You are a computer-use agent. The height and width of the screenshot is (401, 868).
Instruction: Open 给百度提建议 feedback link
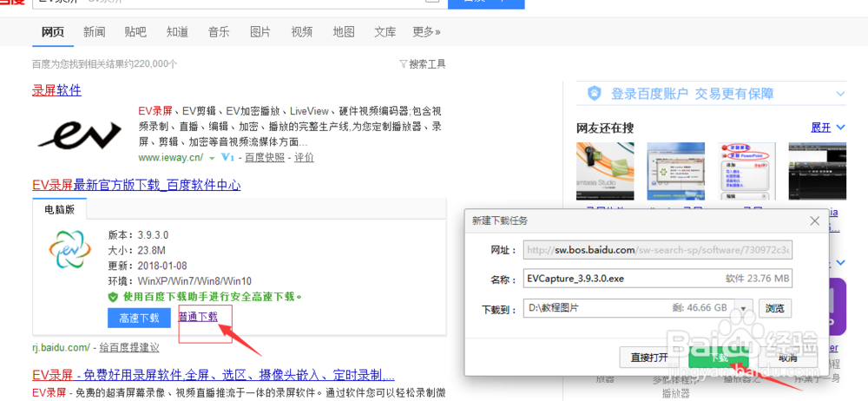coord(129,348)
